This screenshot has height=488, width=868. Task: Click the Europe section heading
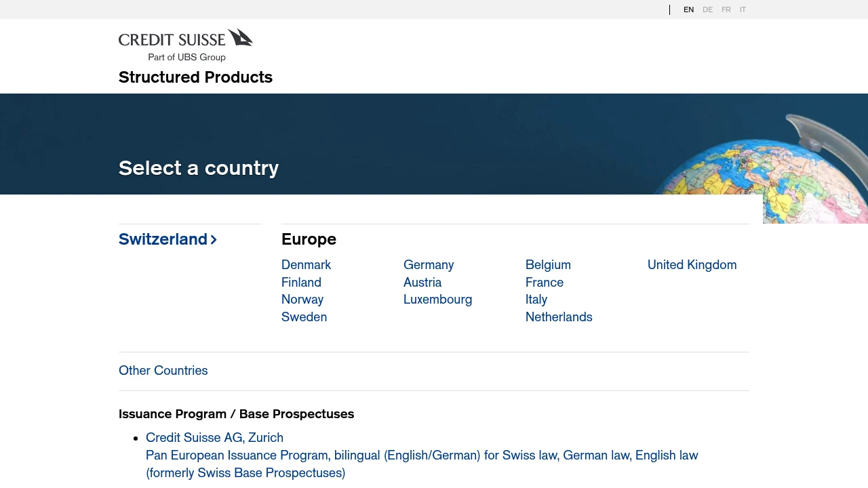point(309,239)
